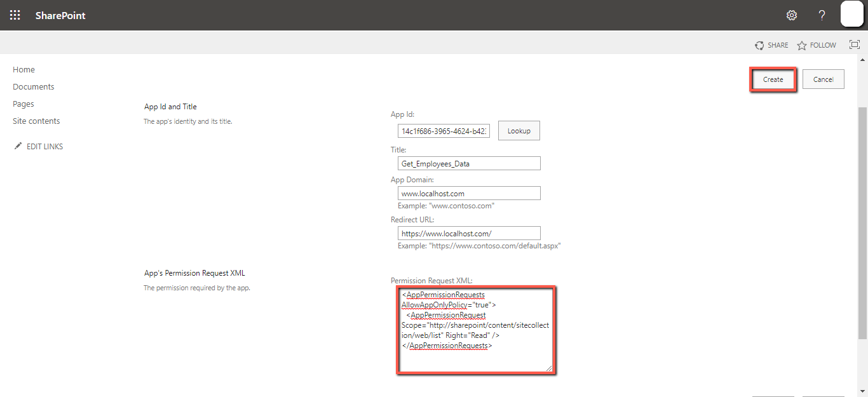Click the Create button
This screenshot has height=397, width=868.
coord(773,79)
